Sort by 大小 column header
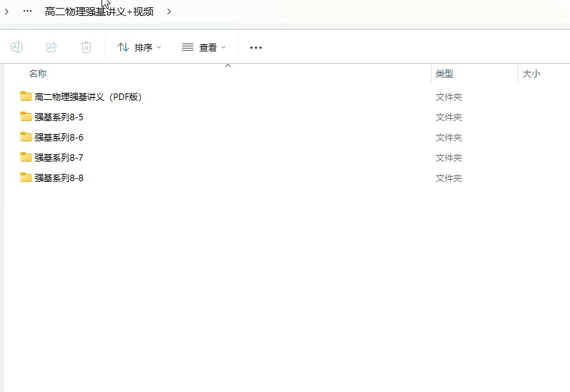This screenshot has height=392, width=570. click(531, 74)
